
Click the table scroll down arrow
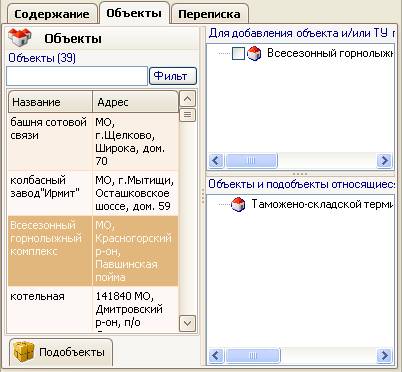[187, 323]
